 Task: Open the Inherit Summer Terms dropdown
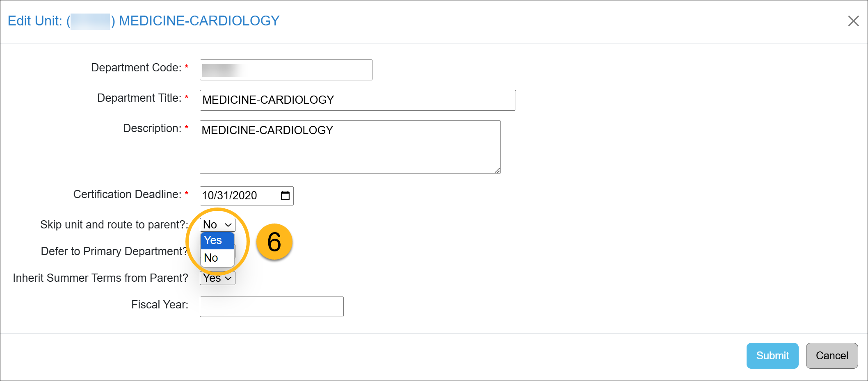pos(217,278)
